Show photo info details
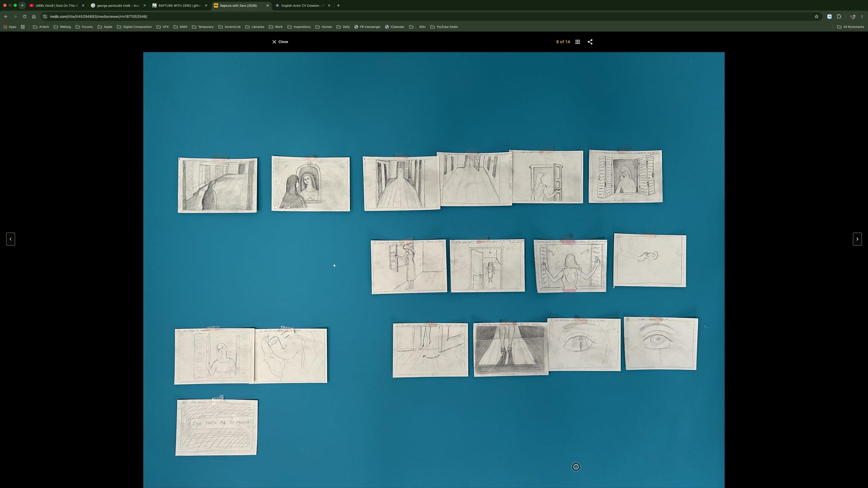868x488 pixels. [576, 467]
